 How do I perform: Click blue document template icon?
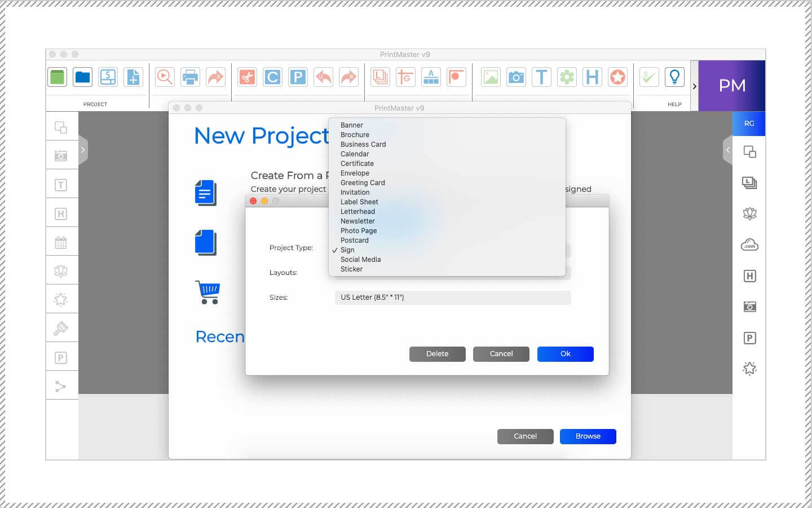[206, 193]
